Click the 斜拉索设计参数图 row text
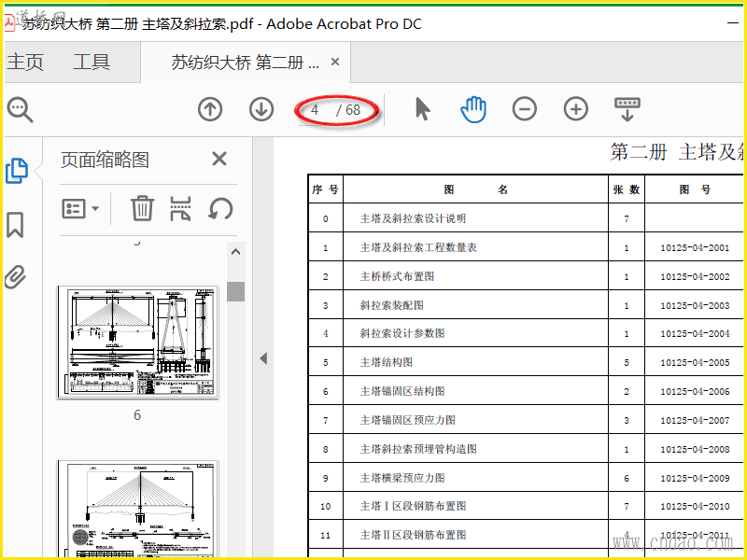747x560 pixels. 402,333
